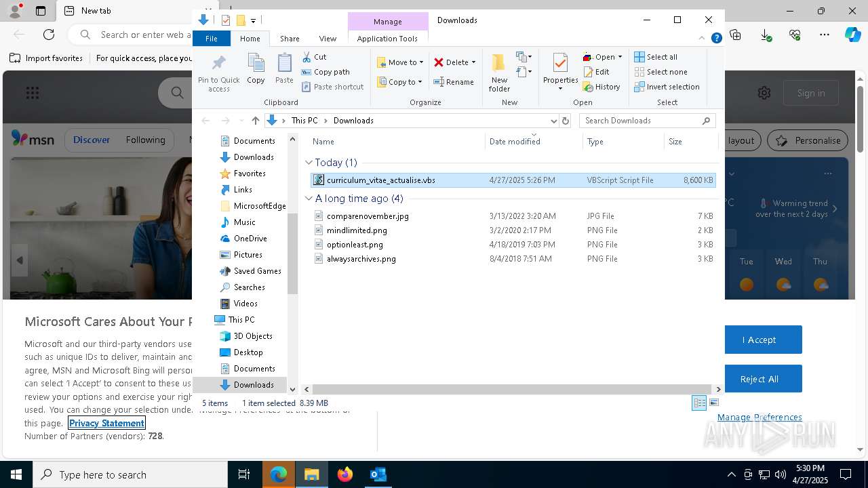Viewport: 868px width, 488px height.
Task: Refresh the Downloads folder view
Action: [566, 121]
